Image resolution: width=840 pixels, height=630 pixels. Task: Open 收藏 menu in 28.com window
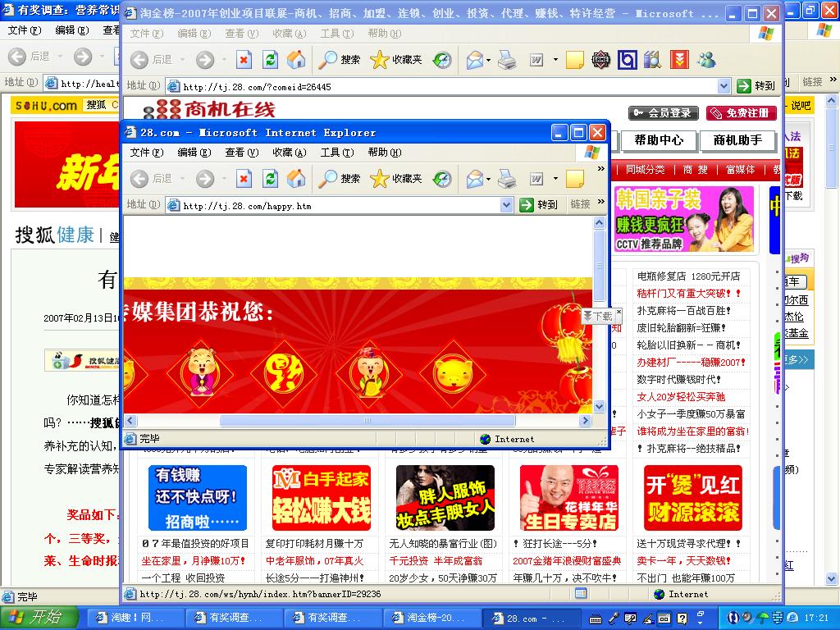[290, 153]
